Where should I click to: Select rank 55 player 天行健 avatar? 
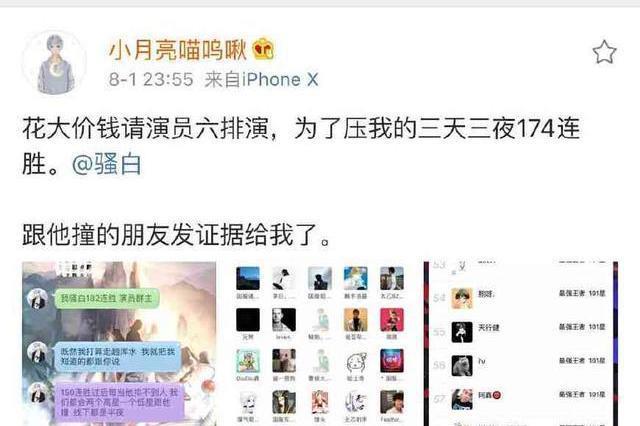(462, 332)
